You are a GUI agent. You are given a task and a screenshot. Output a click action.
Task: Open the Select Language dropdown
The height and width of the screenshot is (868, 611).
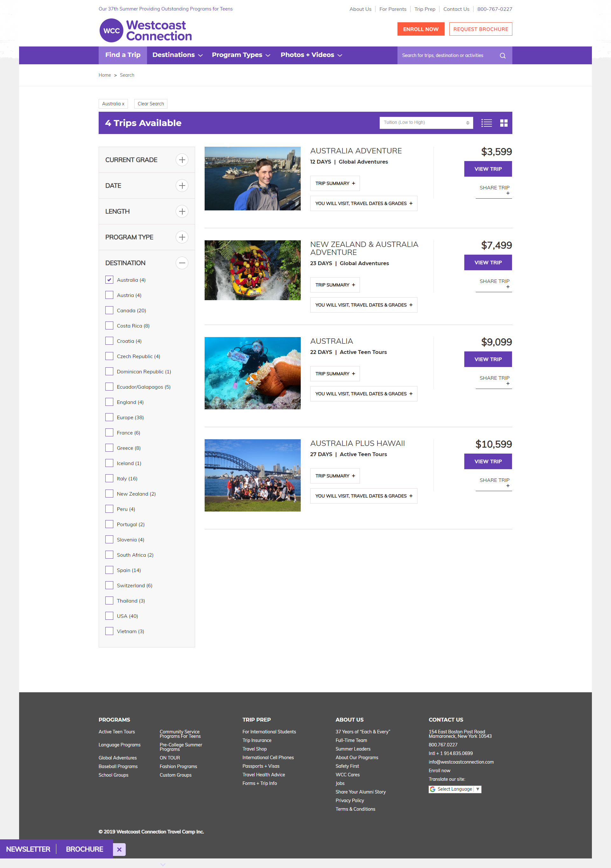point(454,789)
